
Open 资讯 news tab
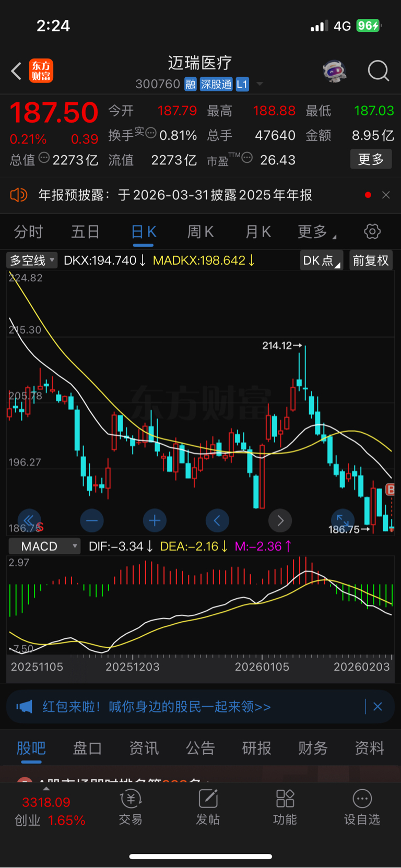[x=144, y=748]
